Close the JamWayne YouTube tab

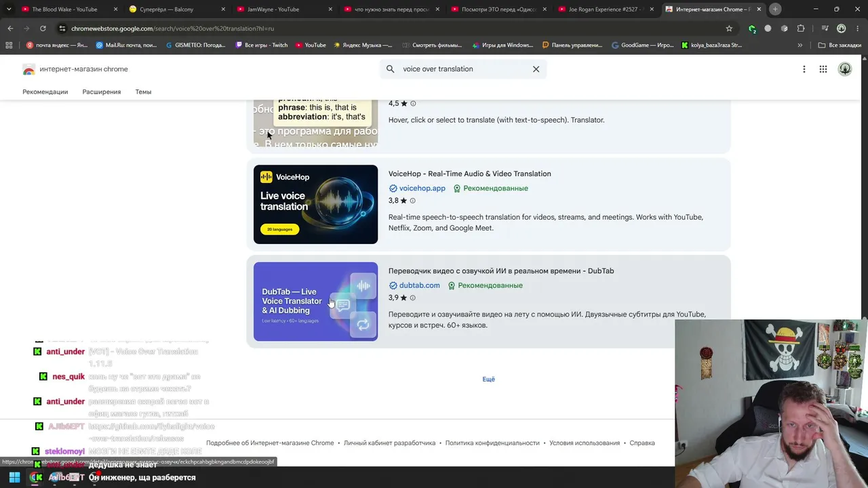331,9
